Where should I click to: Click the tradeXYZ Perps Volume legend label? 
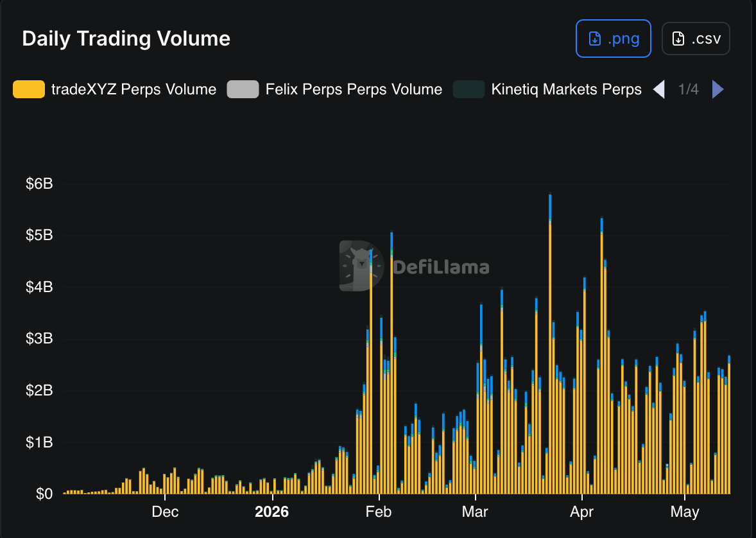[x=133, y=89]
